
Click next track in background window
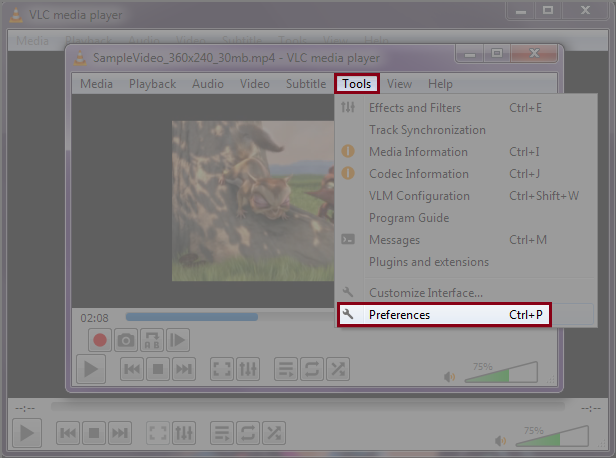pos(119,433)
